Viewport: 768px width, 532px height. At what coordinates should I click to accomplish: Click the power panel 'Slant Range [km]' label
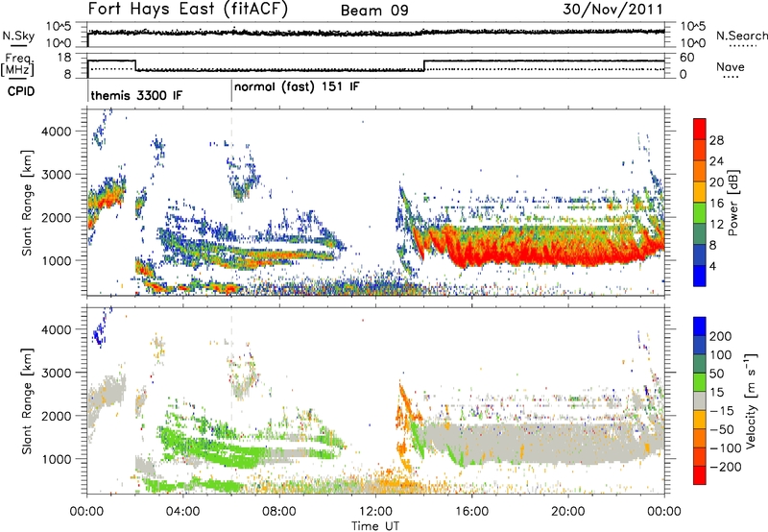point(27,203)
